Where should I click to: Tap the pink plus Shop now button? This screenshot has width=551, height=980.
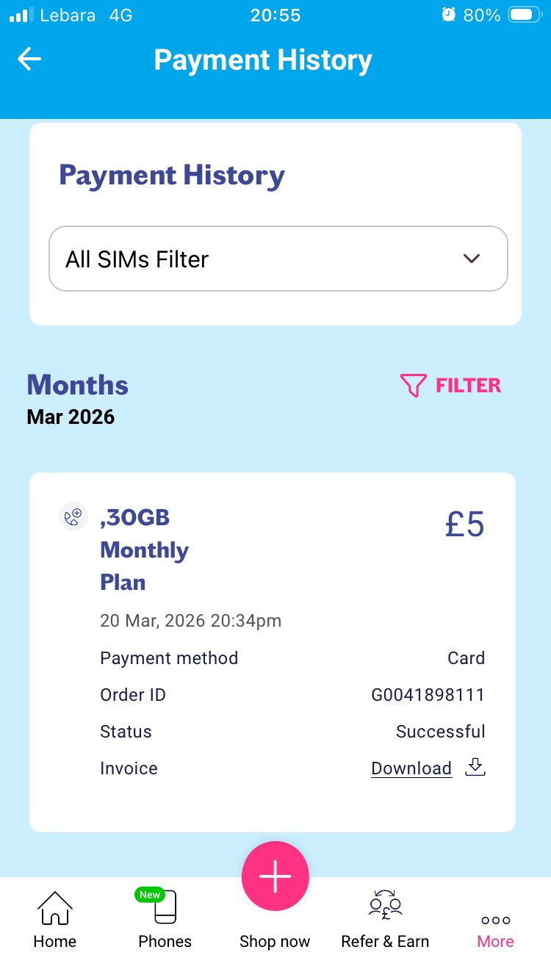point(275,876)
